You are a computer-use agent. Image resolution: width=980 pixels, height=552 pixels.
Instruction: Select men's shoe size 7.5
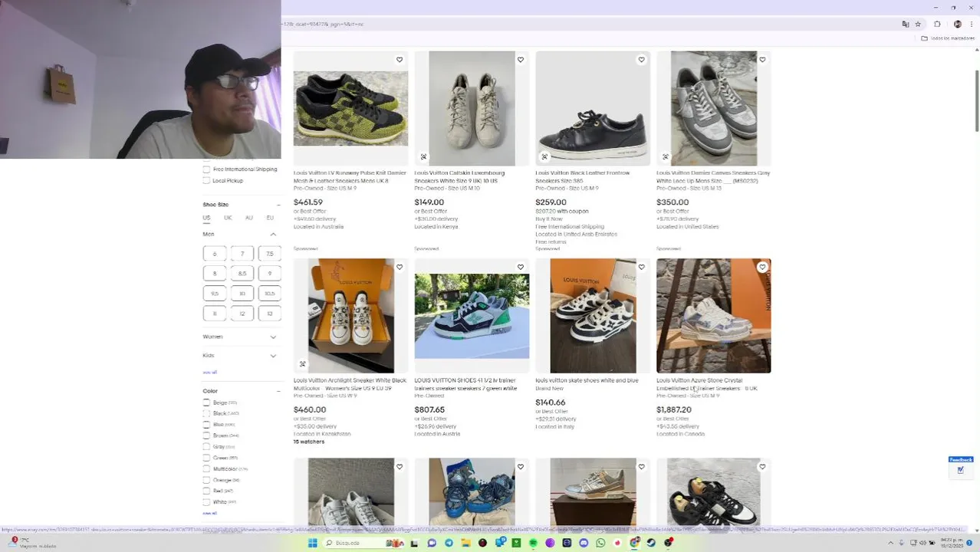click(270, 254)
